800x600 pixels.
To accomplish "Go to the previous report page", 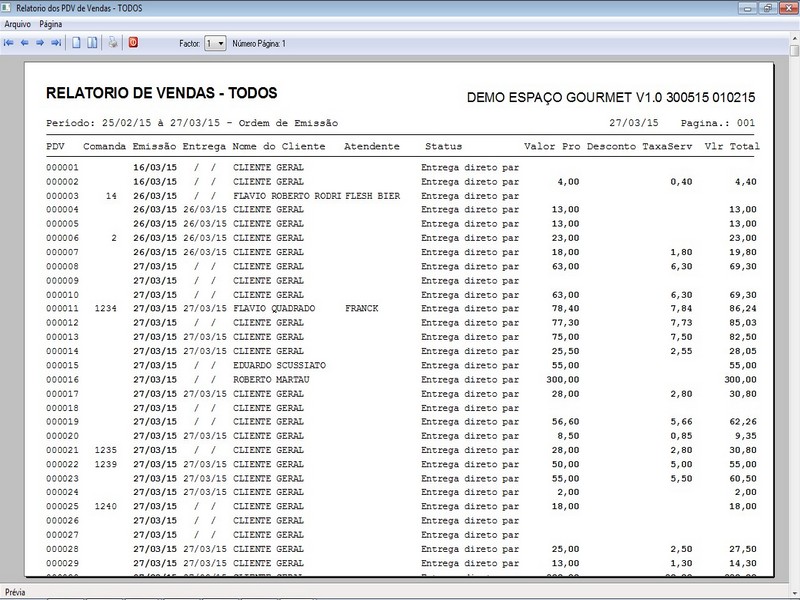I will coord(25,44).
